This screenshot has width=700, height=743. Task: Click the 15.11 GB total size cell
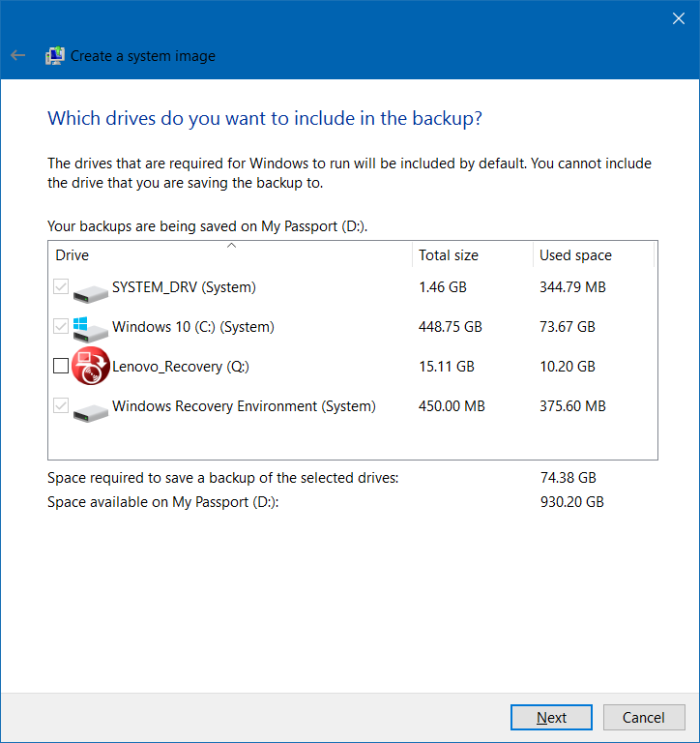(x=446, y=367)
